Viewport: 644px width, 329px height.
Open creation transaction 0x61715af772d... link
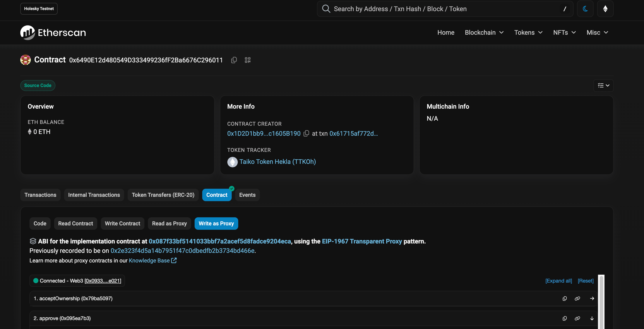(353, 134)
